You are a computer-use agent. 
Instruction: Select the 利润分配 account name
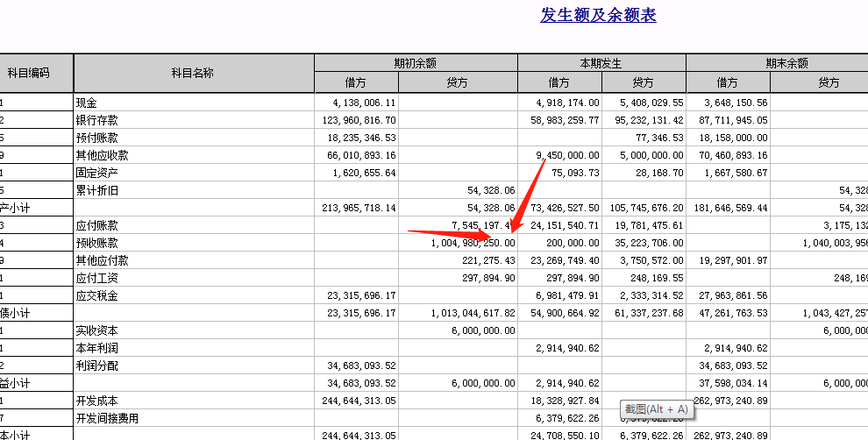(96, 365)
